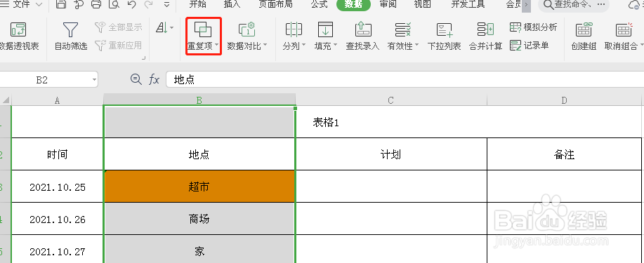Click the Name Box showing B2

[42, 79]
